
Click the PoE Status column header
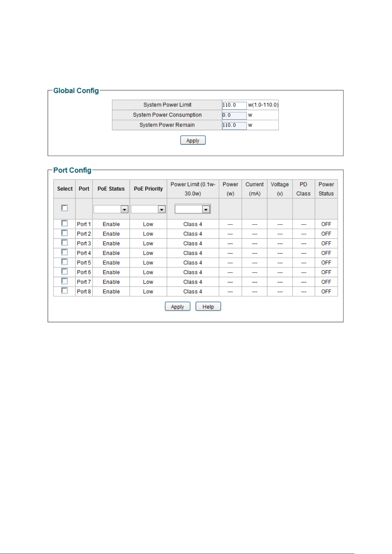[x=111, y=189]
